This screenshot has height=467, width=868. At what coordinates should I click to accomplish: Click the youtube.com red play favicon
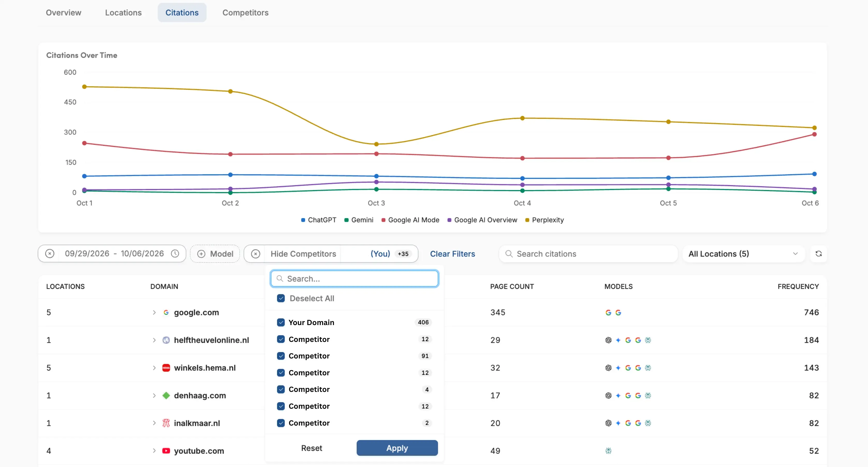(166, 451)
